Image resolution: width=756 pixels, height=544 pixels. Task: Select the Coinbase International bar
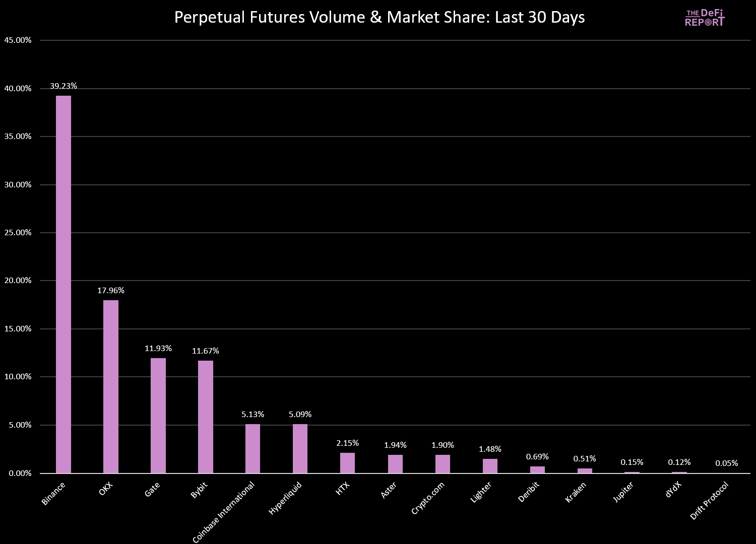253,448
